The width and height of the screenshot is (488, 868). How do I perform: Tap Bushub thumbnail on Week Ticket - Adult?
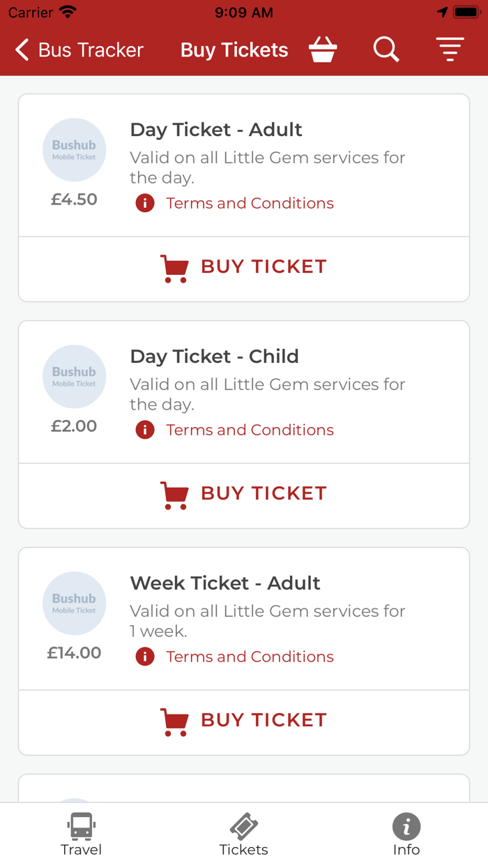(74, 604)
